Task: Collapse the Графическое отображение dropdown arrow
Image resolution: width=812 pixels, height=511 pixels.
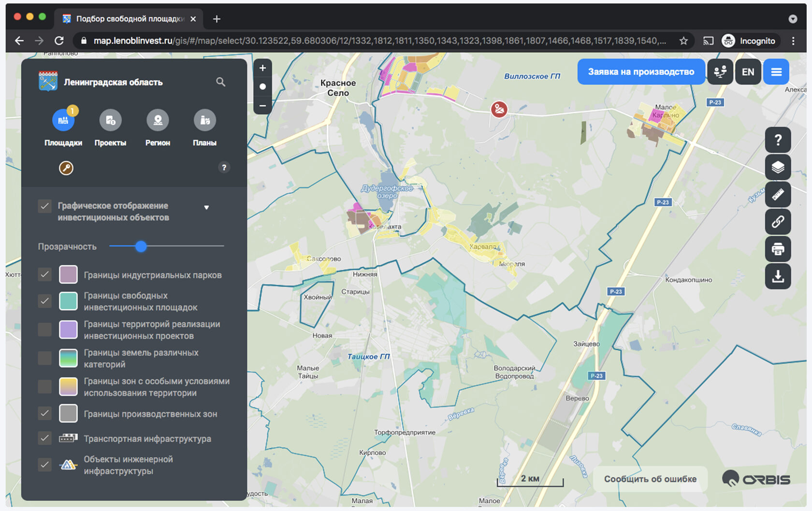Action: [206, 208]
